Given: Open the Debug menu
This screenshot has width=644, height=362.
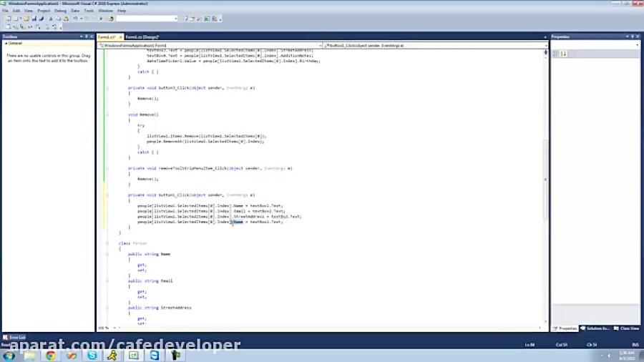Looking at the screenshot, I should [60, 11].
